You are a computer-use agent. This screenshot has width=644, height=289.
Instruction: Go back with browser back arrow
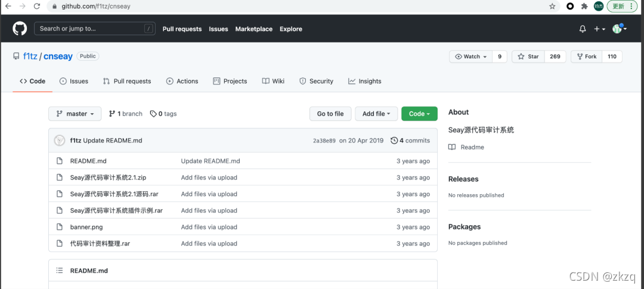[x=8, y=6]
